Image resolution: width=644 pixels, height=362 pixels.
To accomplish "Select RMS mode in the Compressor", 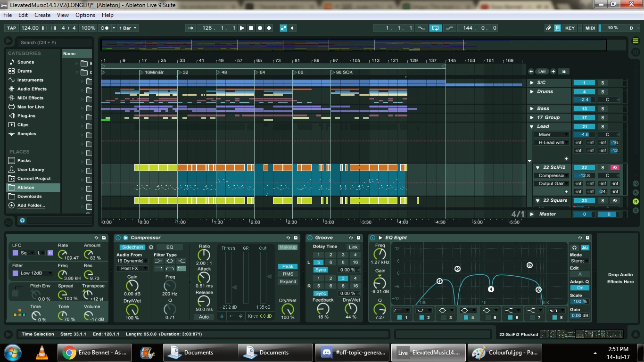I will 288,274.
